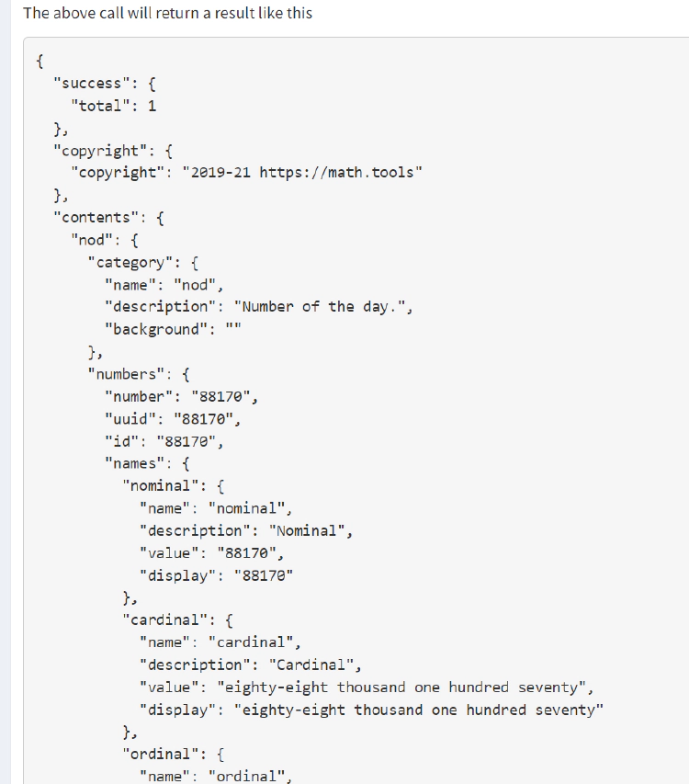Click the "number": "88170" line
The width and height of the screenshot is (689, 784).
point(181,396)
